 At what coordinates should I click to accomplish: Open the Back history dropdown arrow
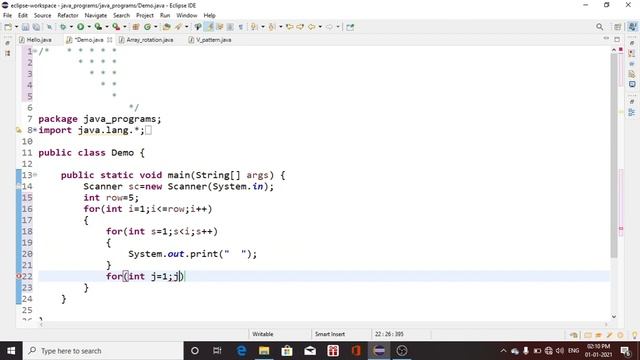point(320,27)
